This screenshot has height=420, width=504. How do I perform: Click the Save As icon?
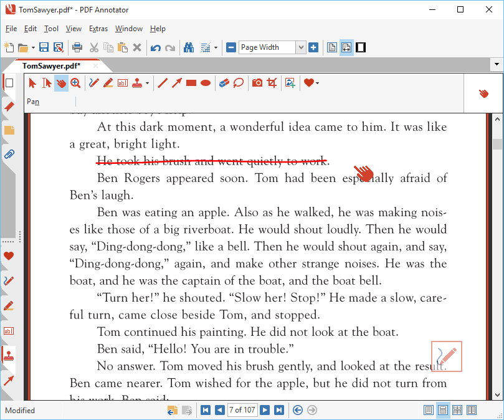pos(59,47)
